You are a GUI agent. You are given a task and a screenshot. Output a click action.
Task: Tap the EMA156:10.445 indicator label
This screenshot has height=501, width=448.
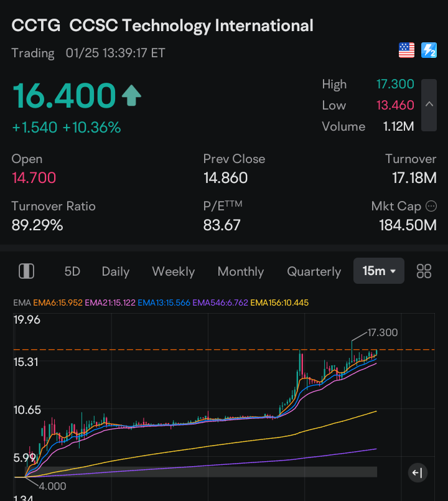(279, 302)
